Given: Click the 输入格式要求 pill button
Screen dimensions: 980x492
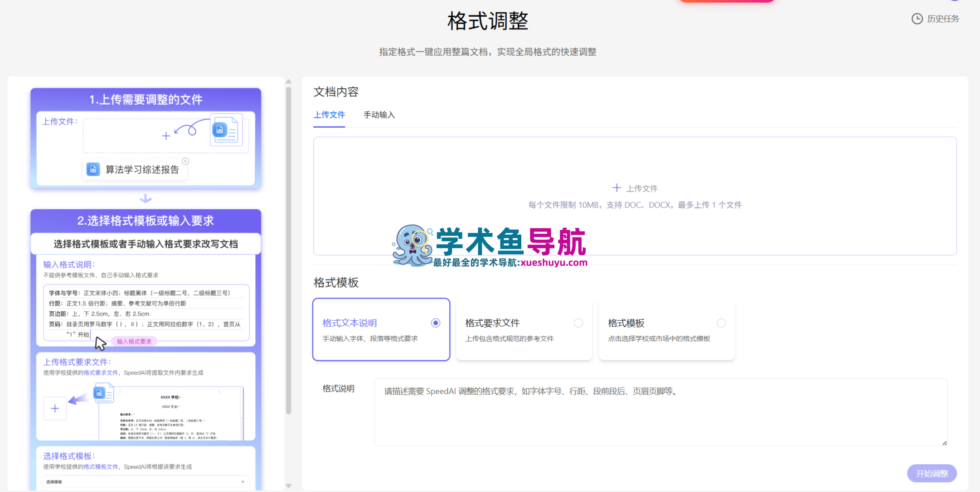Looking at the screenshot, I should [x=133, y=341].
